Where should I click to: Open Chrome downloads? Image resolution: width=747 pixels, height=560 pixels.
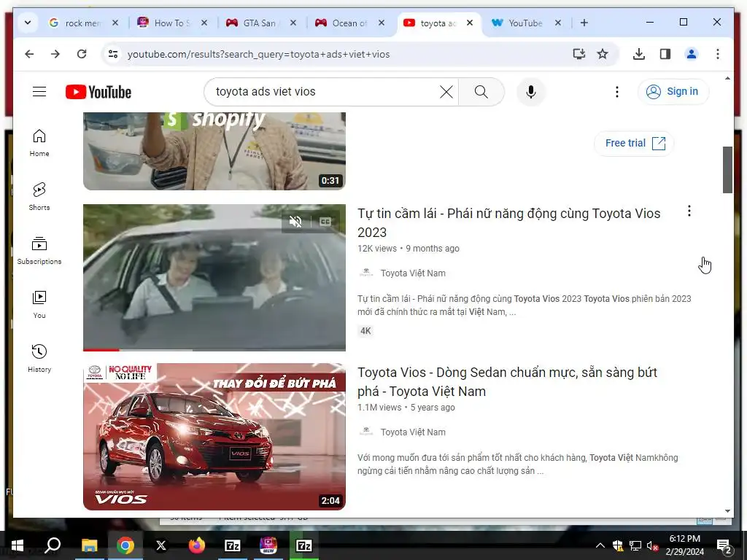[639, 54]
